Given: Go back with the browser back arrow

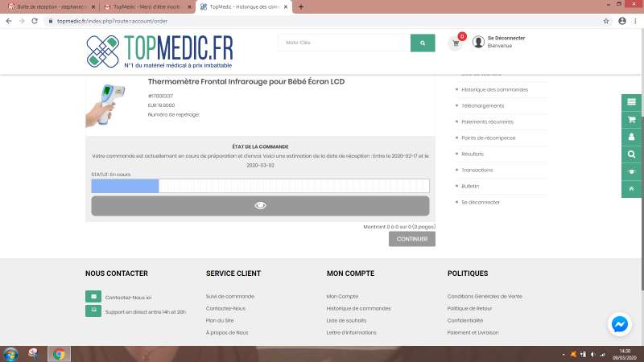Looking at the screenshot, I should [9, 21].
